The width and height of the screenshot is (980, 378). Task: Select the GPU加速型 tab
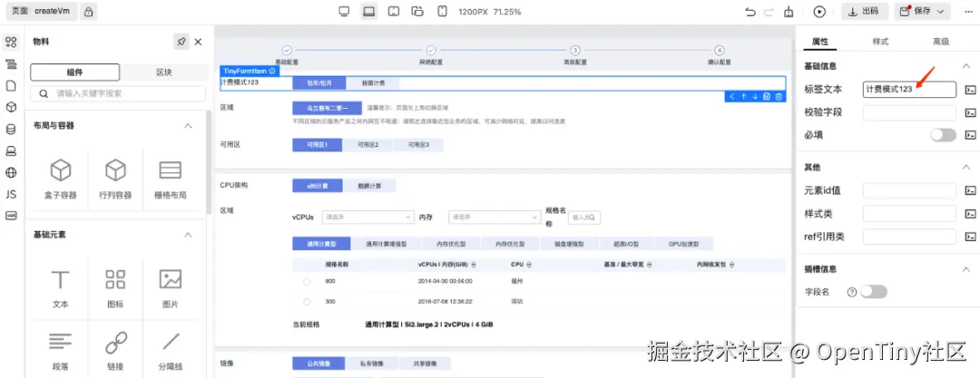[x=683, y=244]
